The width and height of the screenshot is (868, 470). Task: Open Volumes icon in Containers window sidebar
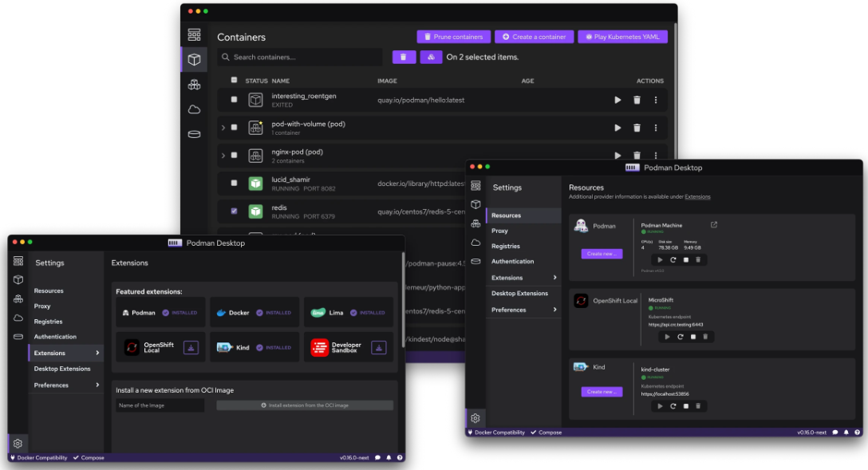pos(195,135)
